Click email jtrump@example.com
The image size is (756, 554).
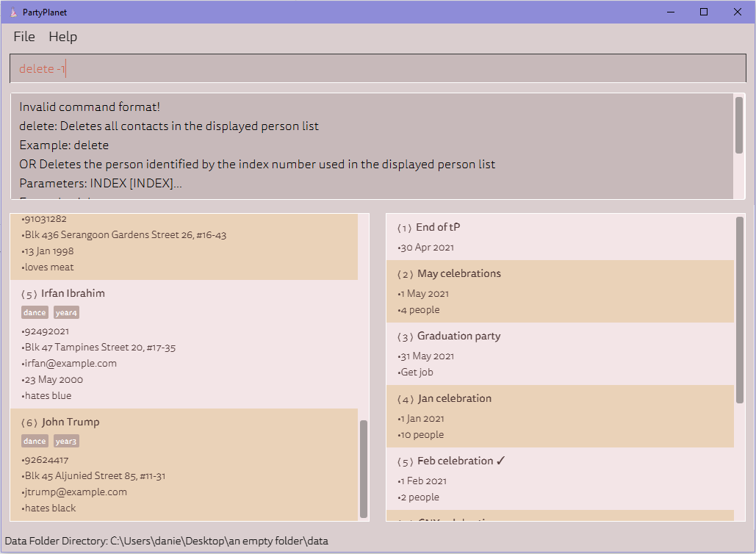coord(74,492)
